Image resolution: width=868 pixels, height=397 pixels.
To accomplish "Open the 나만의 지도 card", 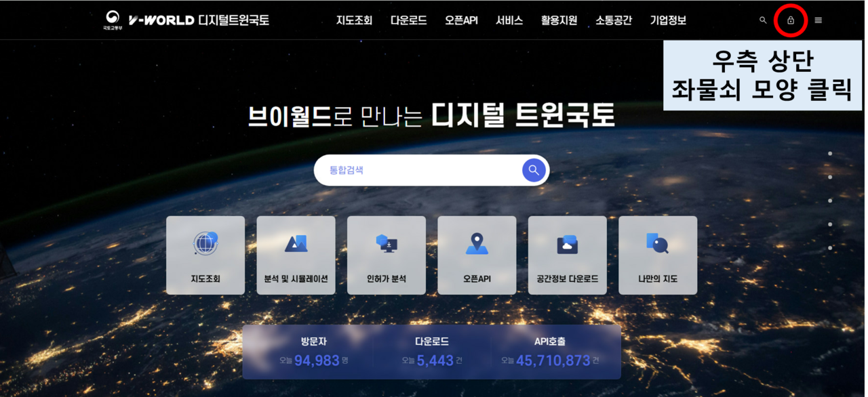I will click(658, 255).
